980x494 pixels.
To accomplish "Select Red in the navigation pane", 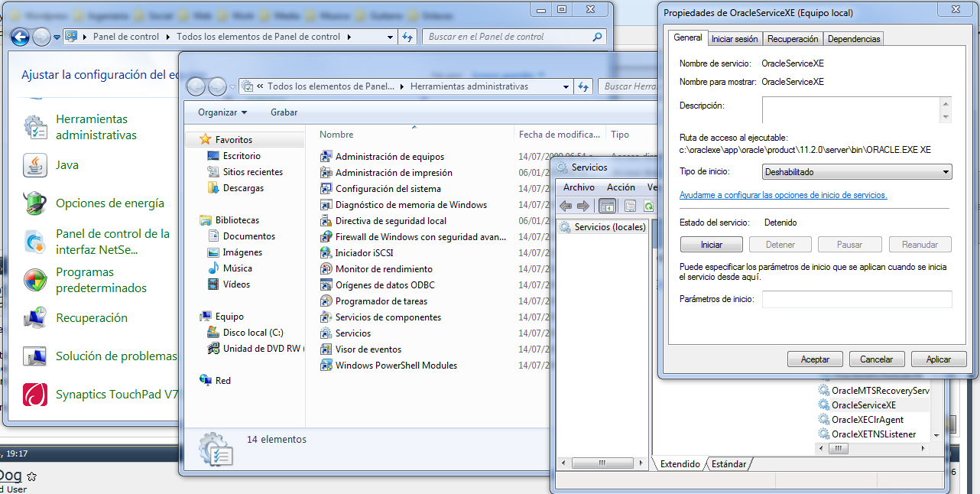I will point(222,381).
